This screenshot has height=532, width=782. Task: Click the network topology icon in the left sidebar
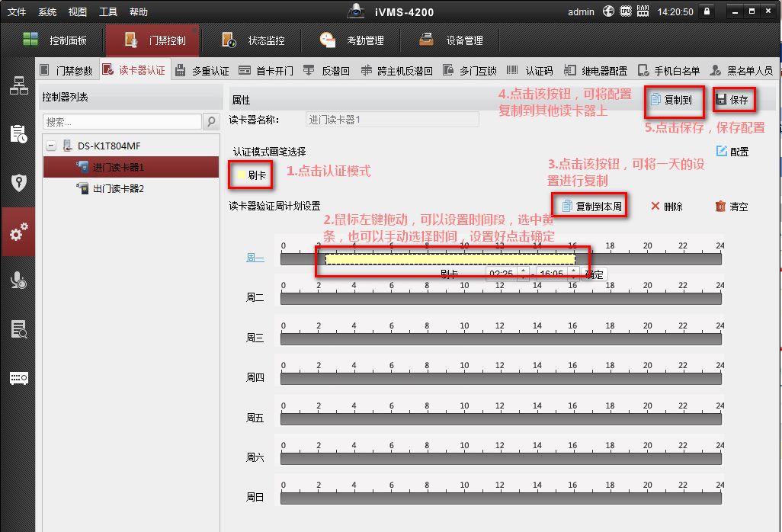19,85
